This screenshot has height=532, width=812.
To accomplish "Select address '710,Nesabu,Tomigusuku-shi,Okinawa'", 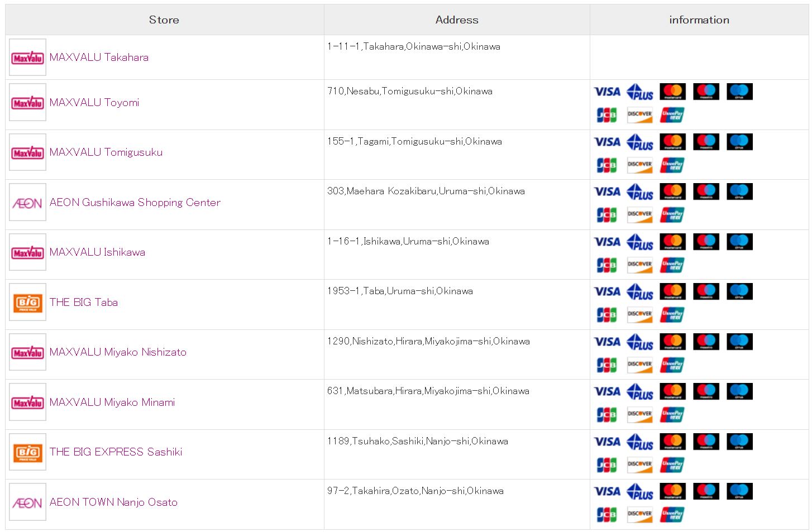I will [x=410, y=91].
